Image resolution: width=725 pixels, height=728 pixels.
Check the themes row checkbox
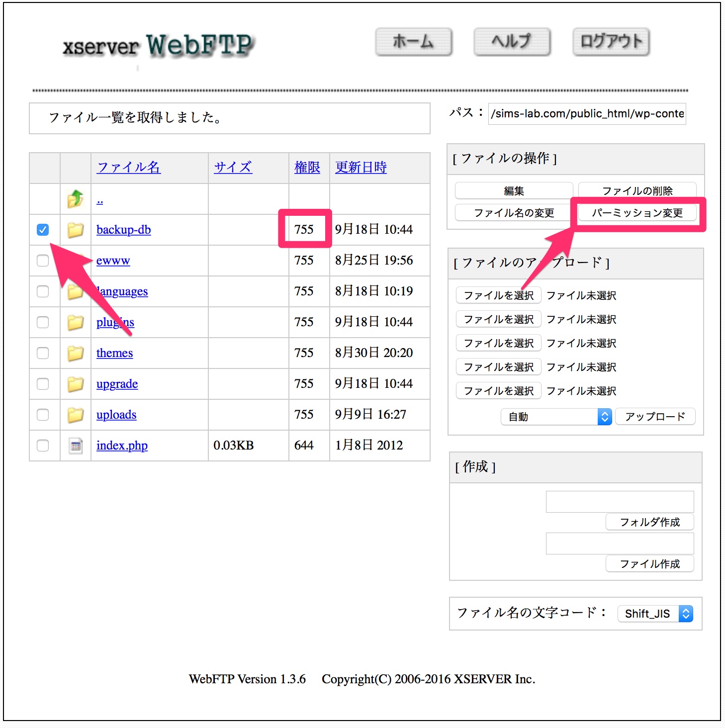coord(43,353)
